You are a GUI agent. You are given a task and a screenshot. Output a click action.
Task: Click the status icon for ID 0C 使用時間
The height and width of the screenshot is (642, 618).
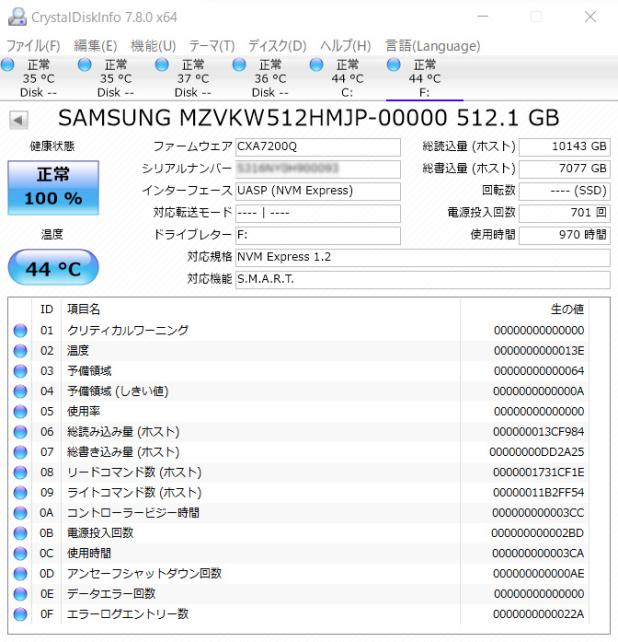click(20, 554)
